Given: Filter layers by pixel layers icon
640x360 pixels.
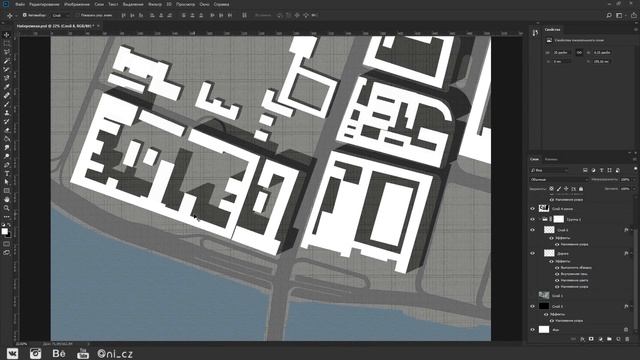Looking at the screenshot, I should [x=585, y=170].
